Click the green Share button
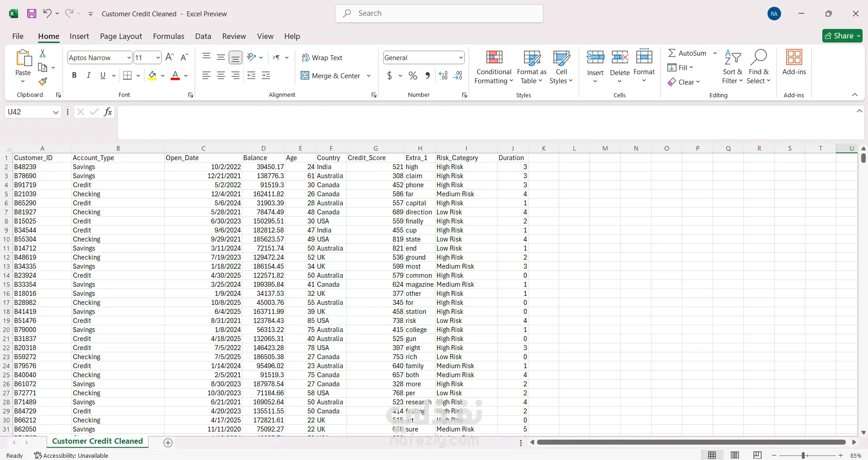Viewport: 868px width, 460px height. point(842,36)
